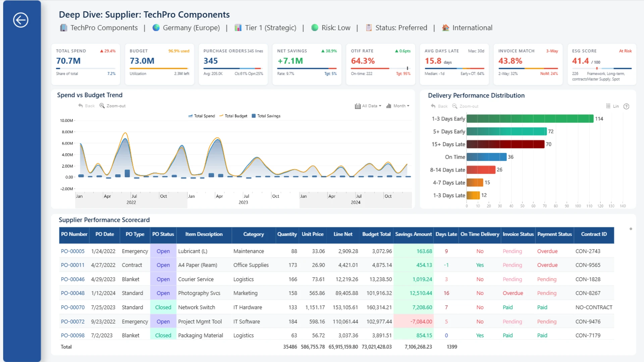The width and height of the screenshot is (644, 362).
Task: Select the 15+ Days Late dark red bar
Action: [505, 144]
